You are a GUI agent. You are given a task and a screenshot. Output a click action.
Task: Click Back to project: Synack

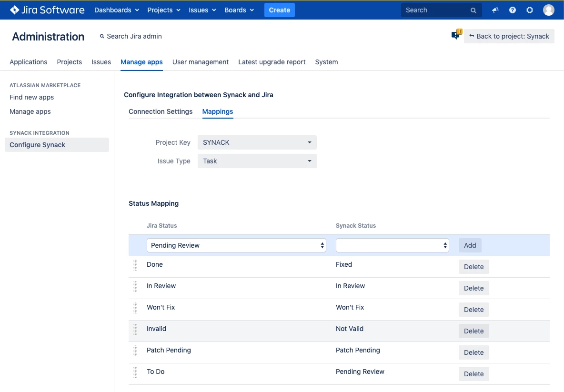(509, 36)
